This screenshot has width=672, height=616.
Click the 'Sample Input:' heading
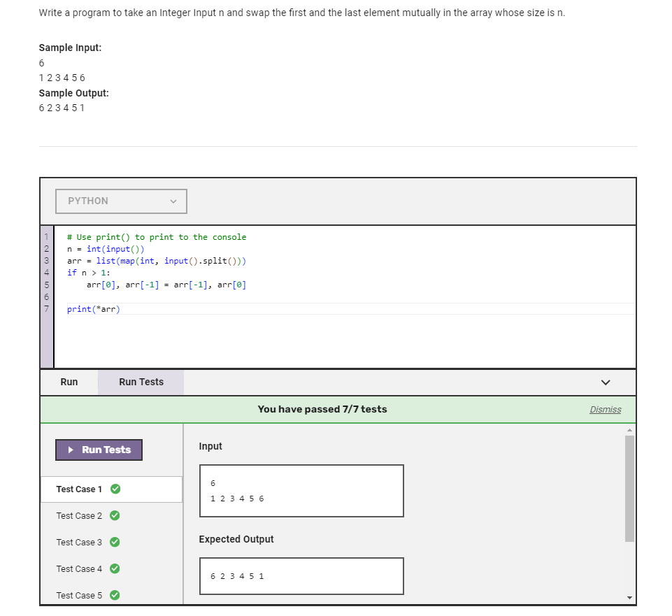(x=71, y=48)
